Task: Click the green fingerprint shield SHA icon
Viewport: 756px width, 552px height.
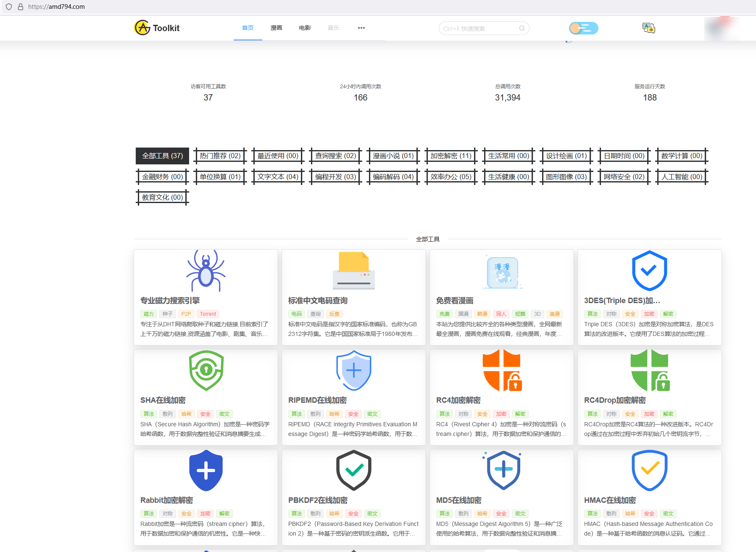Action: [206, 370]
